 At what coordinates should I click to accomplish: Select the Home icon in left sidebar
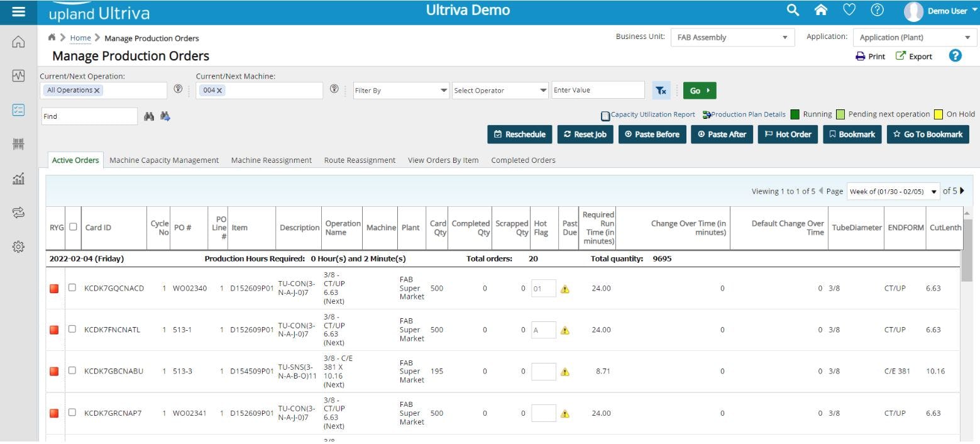coord(18,42)
